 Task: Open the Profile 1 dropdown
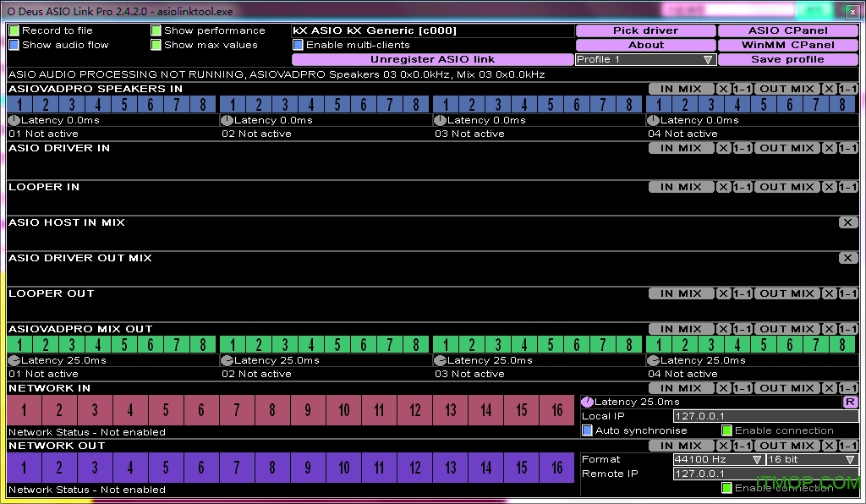click(645, 60)
